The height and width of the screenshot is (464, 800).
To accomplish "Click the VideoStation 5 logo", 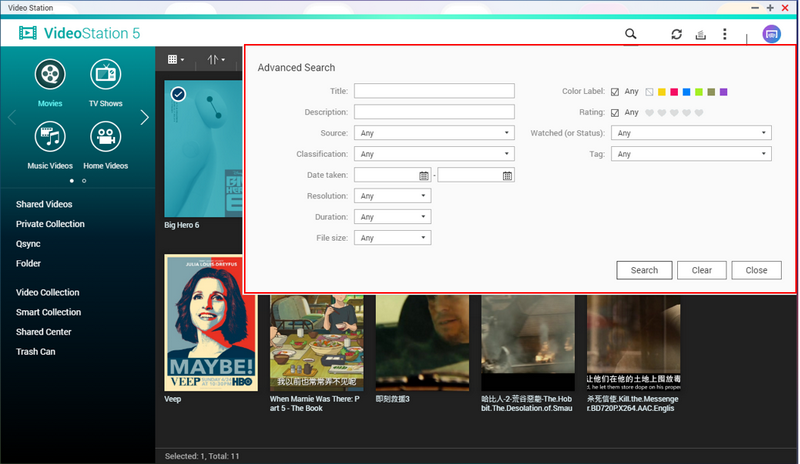I will [79, 33].
